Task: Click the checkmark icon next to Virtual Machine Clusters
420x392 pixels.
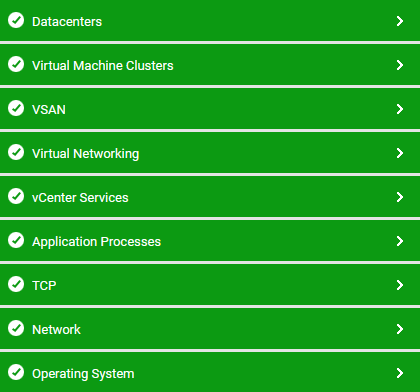Action: [16, 64]
